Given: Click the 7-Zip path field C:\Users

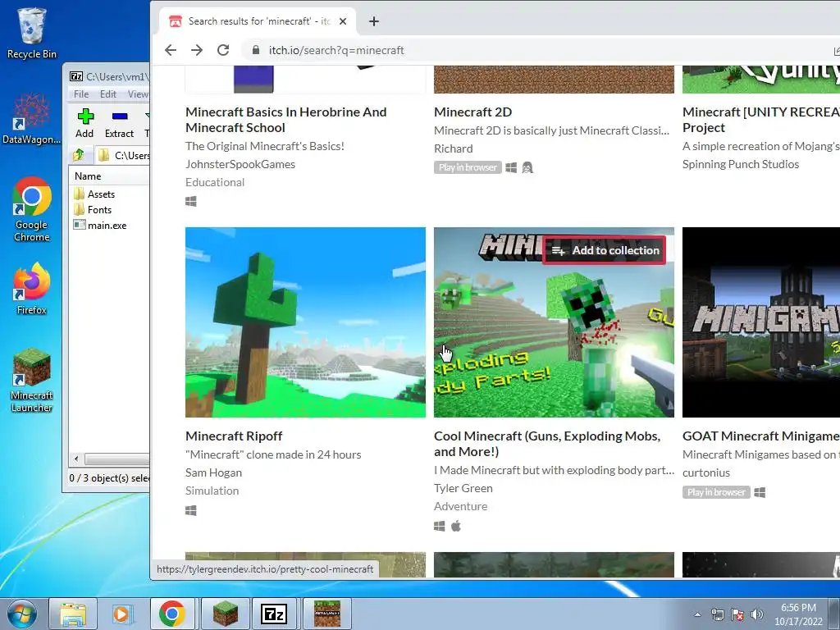Looking at the screenshot, I should (x=122, y=155).
